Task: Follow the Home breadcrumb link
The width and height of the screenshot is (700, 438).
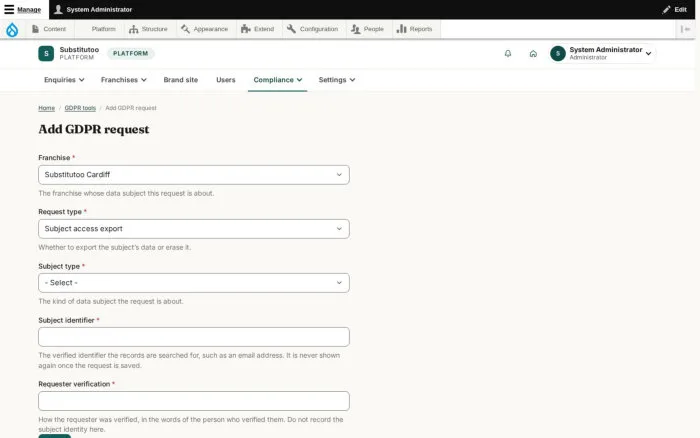Action: [46, 108]
